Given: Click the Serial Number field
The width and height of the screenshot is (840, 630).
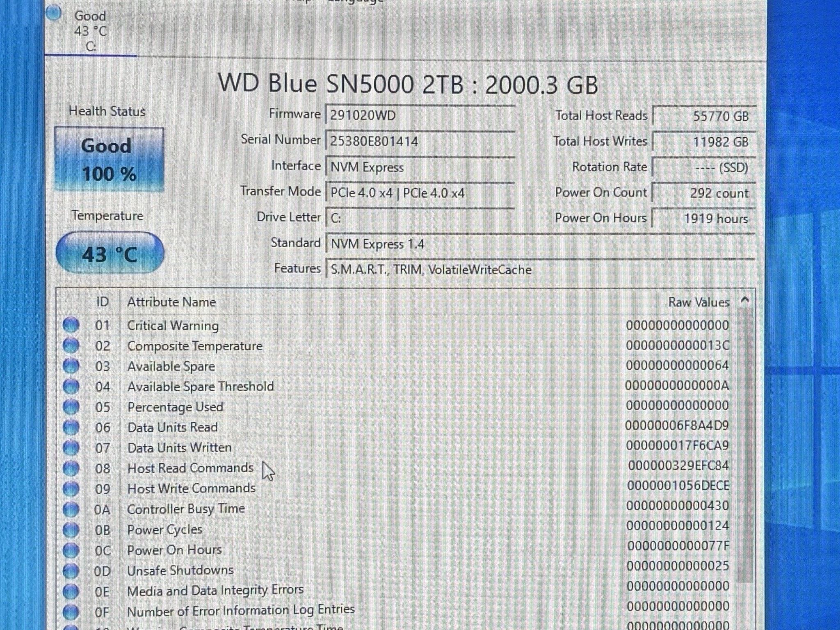Looking at the screenshot, I should (420, 141).
